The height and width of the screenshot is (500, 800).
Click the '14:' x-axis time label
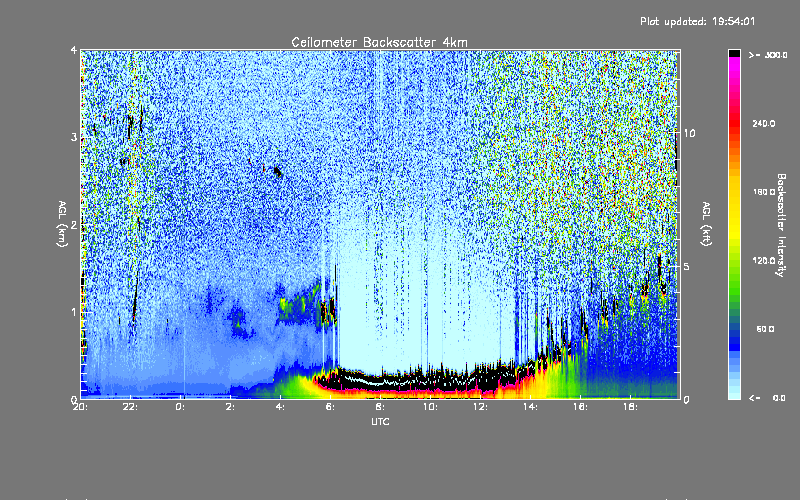(530, 407)
